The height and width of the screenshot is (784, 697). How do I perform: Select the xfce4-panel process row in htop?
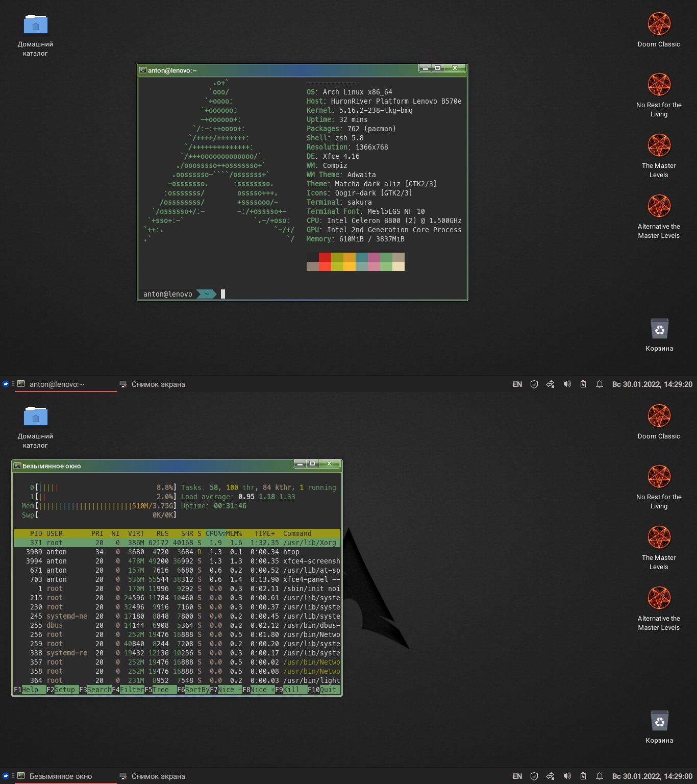[177, 579]
